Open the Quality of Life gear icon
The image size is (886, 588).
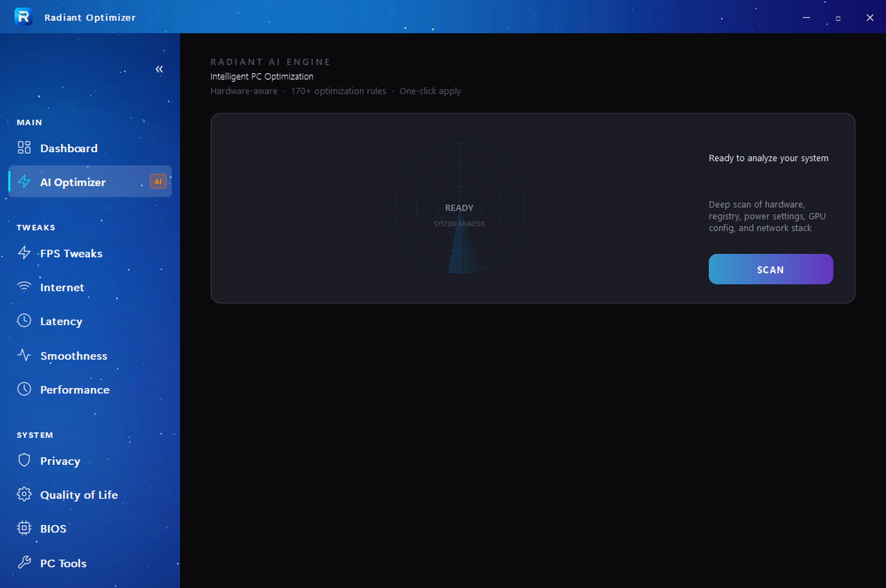pyautogui.click(x=24, y=494)
